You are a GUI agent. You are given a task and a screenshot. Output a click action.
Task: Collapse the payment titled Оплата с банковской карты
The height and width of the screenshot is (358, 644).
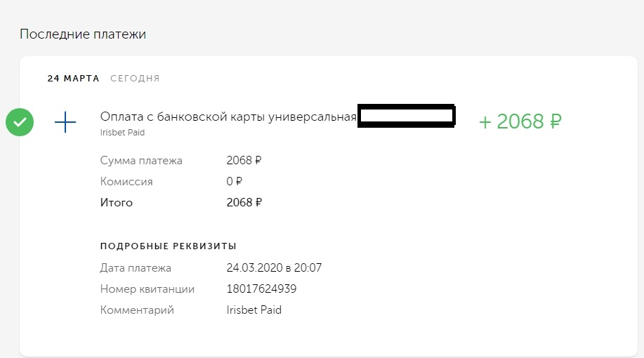(x=228, y=117)
